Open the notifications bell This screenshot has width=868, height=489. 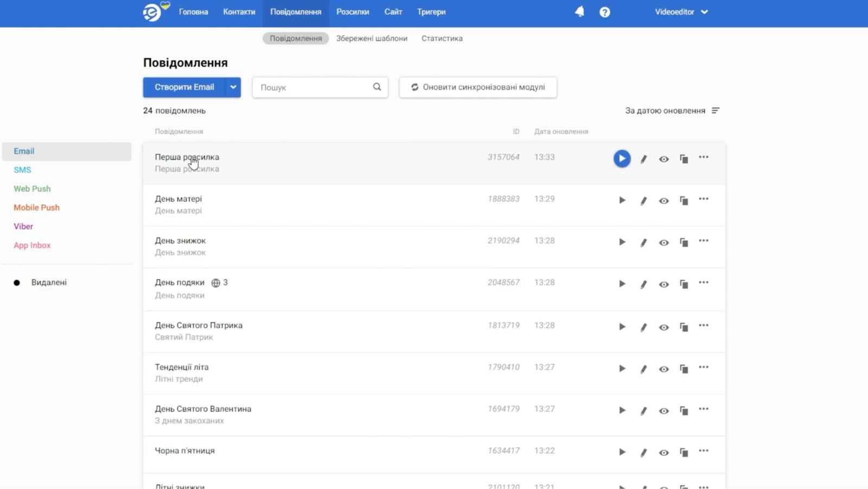coord(579,12)
